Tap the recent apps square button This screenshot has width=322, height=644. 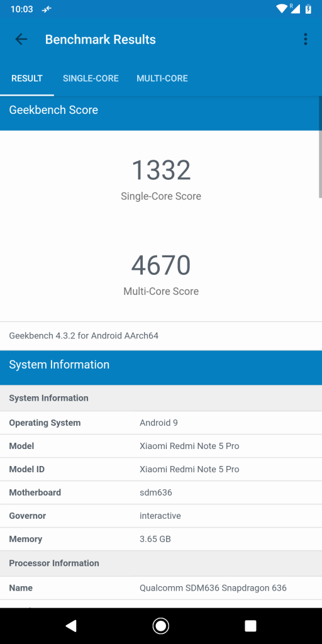pos(250,626)
